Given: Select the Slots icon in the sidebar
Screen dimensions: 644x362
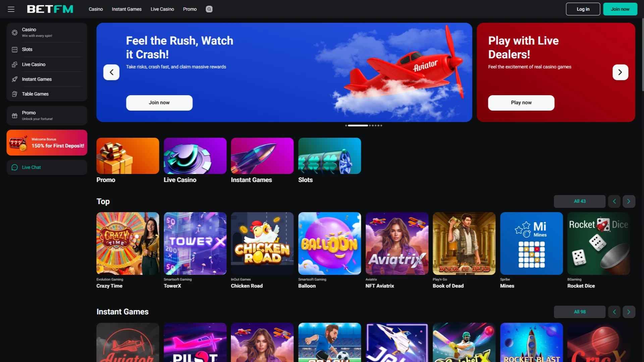Looking at the screenshot, I should click(14, 49).
